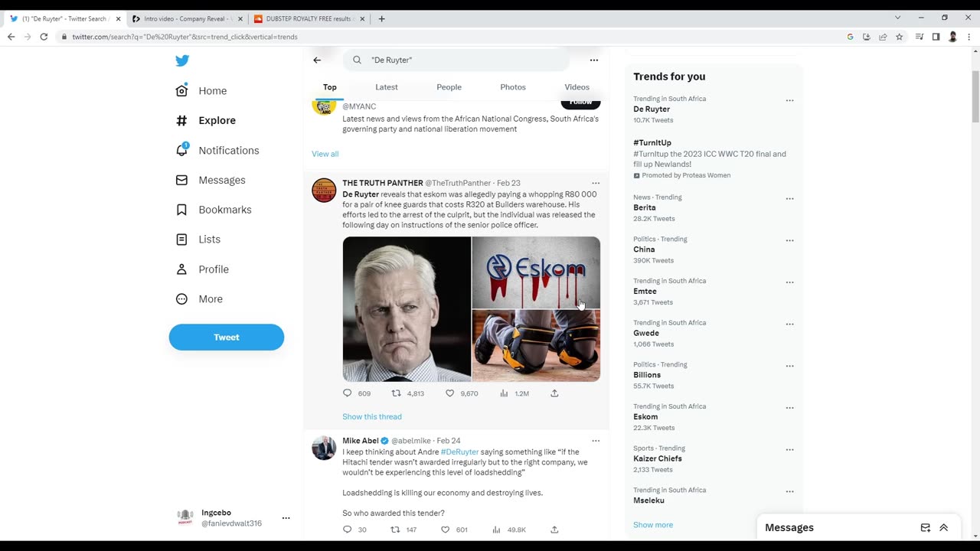Open Mike Abel's profile avatar
The image size is (980, 551).
pyautogui.click(x=324, y=448)
